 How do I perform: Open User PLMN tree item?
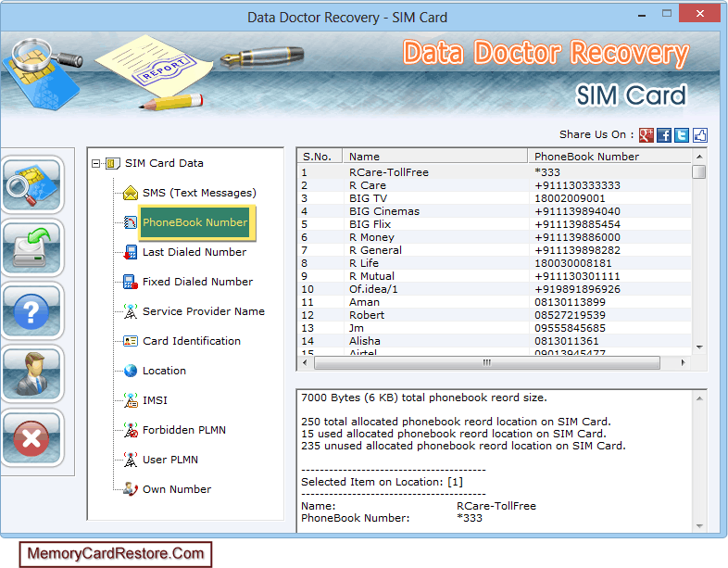(169, 460)
